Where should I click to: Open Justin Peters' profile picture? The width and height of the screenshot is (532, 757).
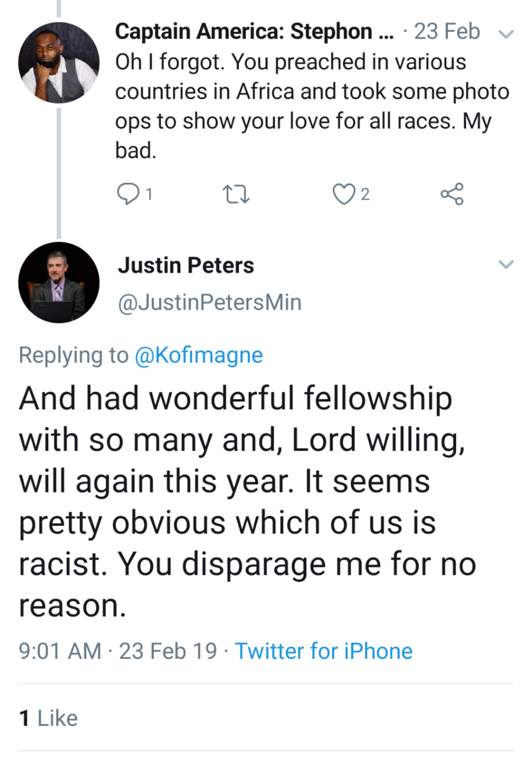point(59,282)
